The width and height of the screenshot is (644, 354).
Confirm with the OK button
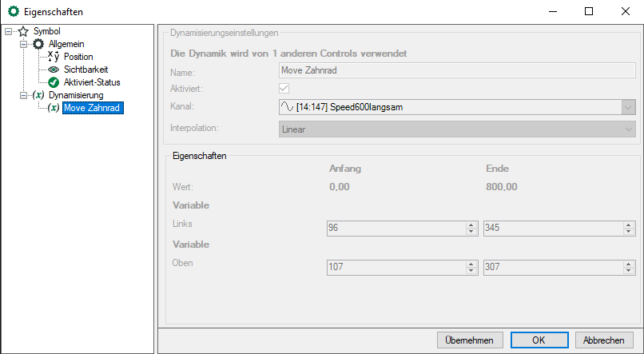pos(539,340)
